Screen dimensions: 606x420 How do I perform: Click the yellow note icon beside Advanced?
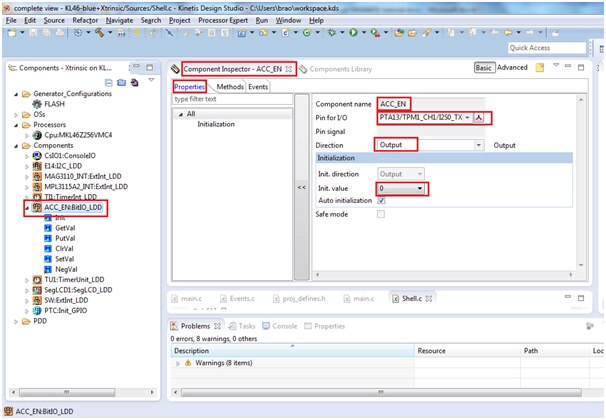point(540,68)
